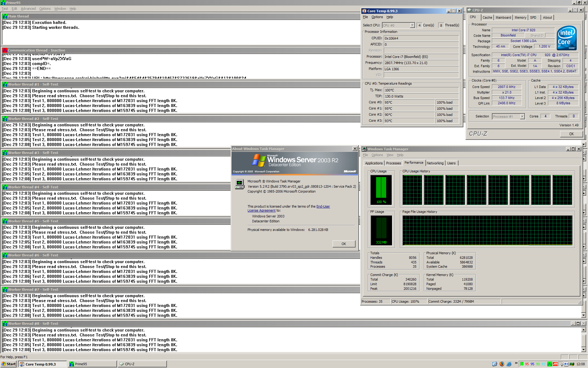This screenshot has width=588, height=368.
Task: Click the Core #0 temperature reading 95°C
Action: [x=409, y=102]
